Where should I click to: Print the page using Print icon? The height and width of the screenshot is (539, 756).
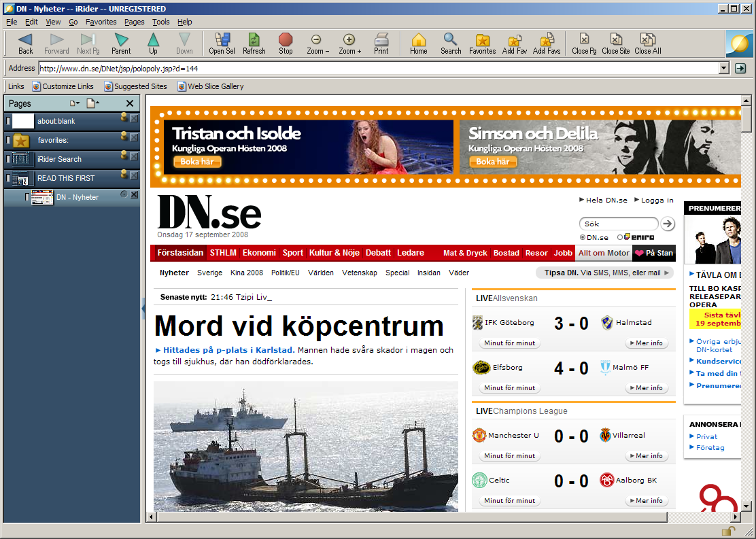click(x=381, y=39)
